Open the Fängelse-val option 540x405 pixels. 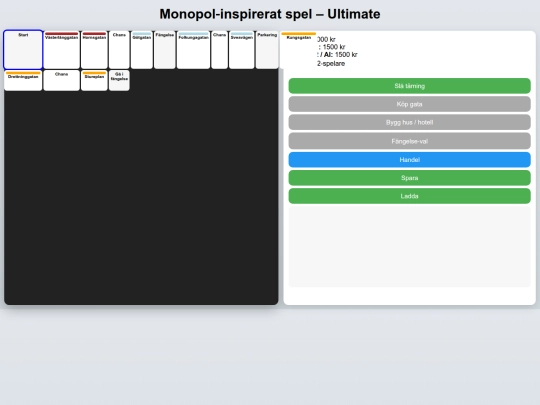click(x=409, y=141)
